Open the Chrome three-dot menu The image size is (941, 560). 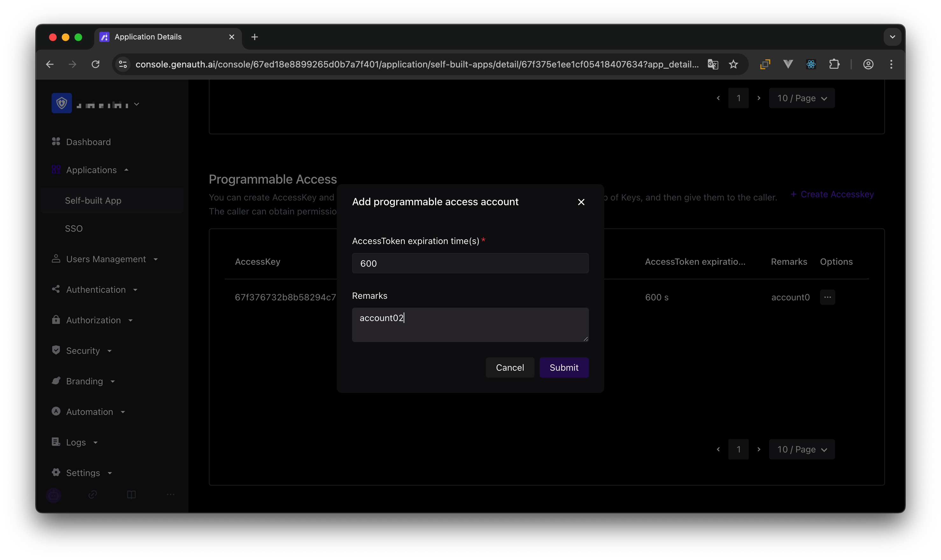click(x=891, y=64)
